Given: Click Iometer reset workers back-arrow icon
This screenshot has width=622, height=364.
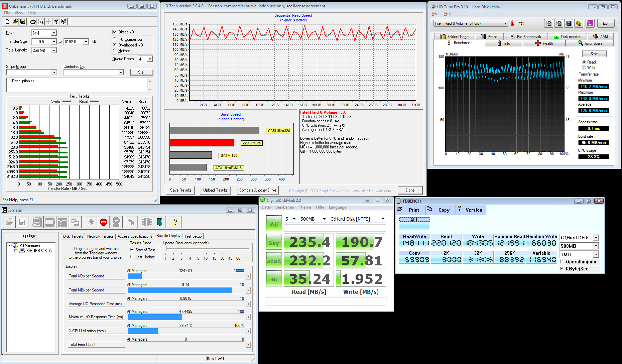Looking at the screenshot, I should tap(131, 222).
